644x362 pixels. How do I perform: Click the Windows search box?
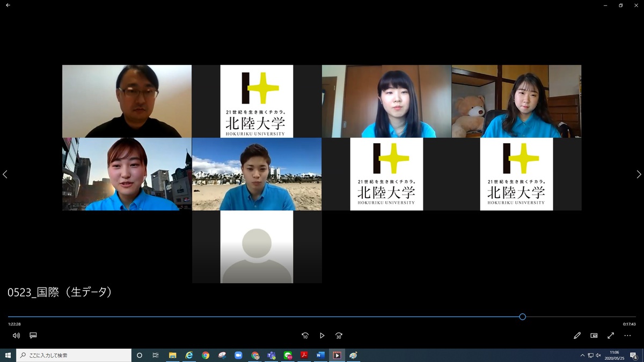74,356
